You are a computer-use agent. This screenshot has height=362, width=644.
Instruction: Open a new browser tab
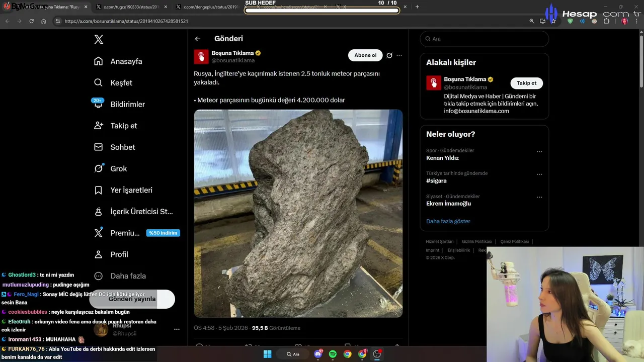tap(417, 7)
